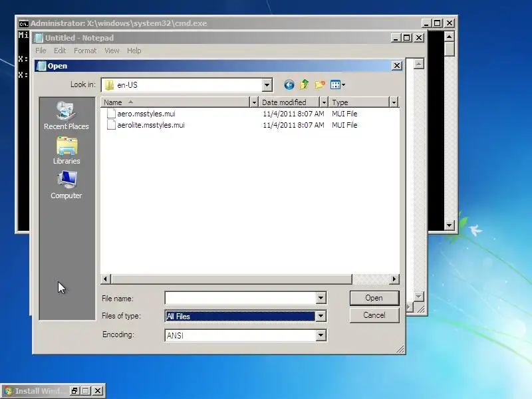Minimize the cmd.exe Administrator window
Viewport: 532px width, 399px height.
pyautogui.click(x=426, y=23)
